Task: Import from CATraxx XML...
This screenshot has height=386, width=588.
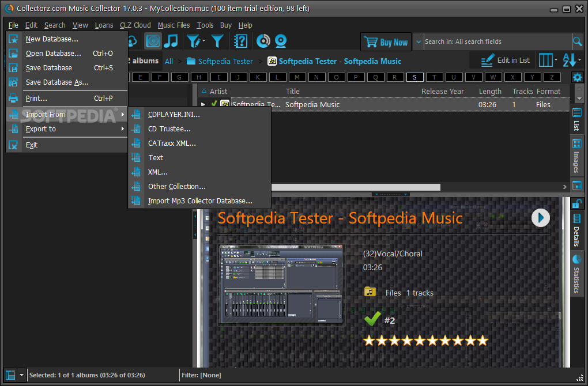Action: tap(199, 143)
